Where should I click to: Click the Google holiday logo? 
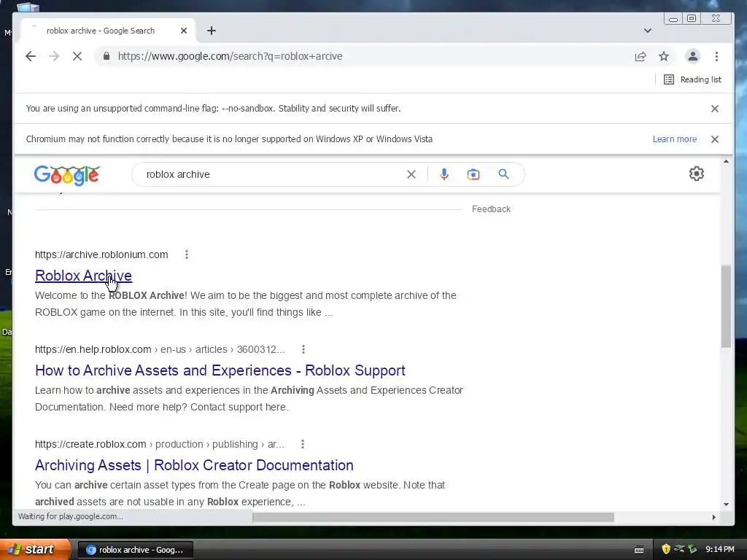click(66, 175)
